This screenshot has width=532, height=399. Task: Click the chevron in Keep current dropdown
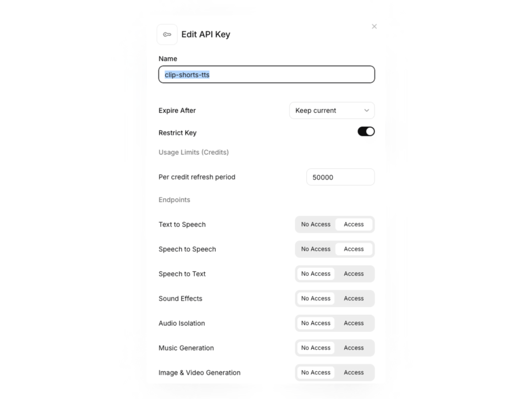(x=366, y=111)
